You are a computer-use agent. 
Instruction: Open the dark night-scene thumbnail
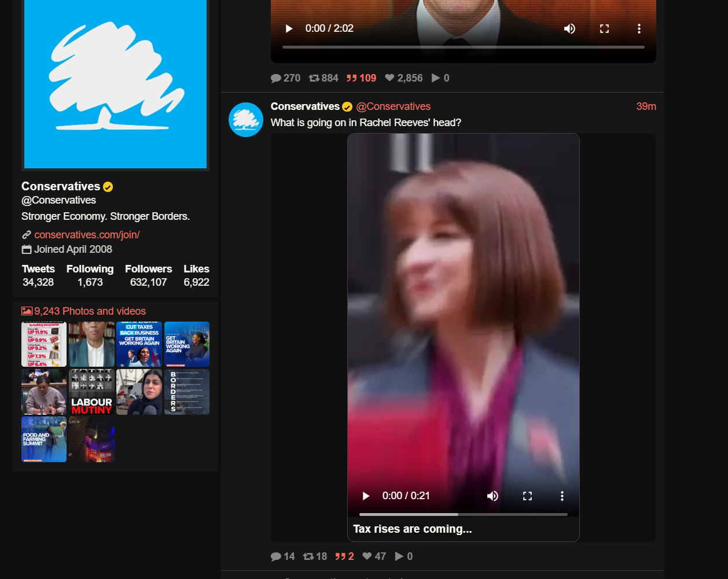[91, 439]
